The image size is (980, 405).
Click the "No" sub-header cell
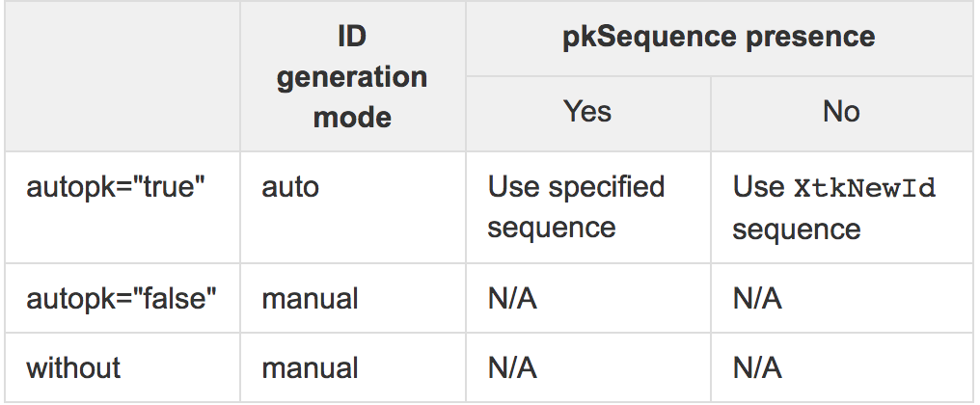(841, 112)
